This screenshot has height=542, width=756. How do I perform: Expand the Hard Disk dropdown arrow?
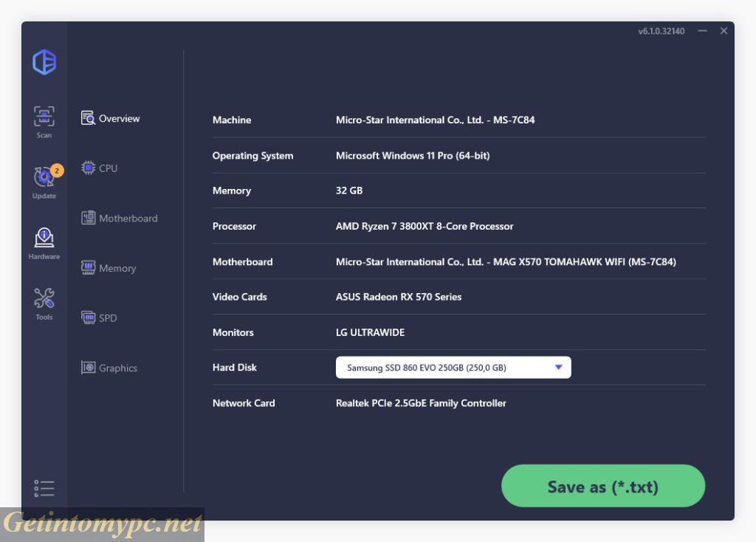[x=558, y=368]
